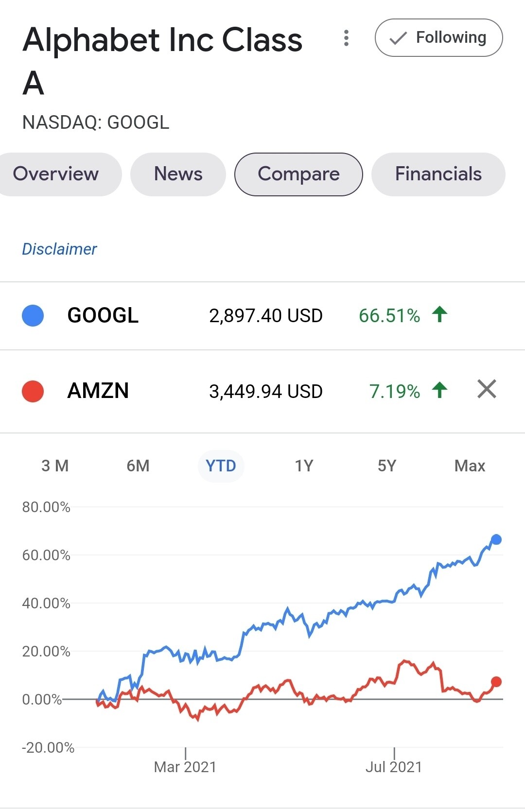This screenshot has height=812, width=525.
Task: Toggle the GOOGL series row
Action: click(194, 315)
